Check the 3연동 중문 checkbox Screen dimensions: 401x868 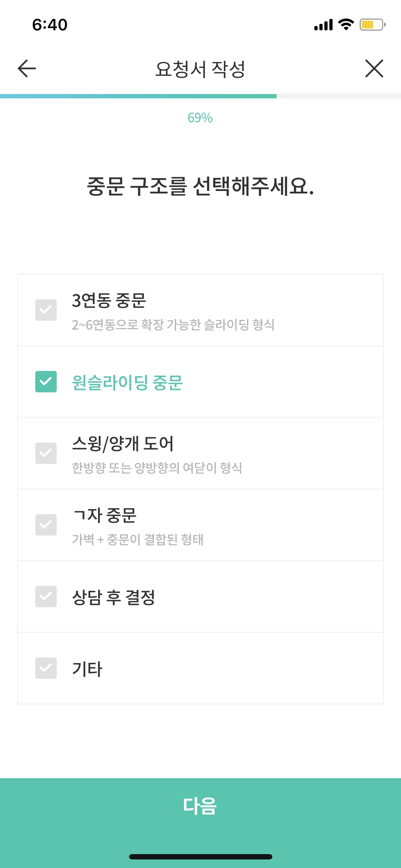coord(46,310)
